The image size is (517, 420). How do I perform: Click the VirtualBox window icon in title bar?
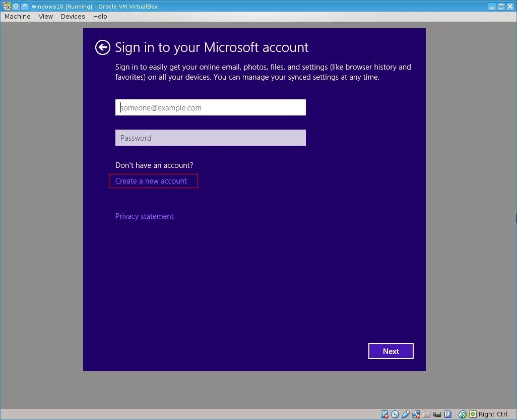[x=7, y=6]
